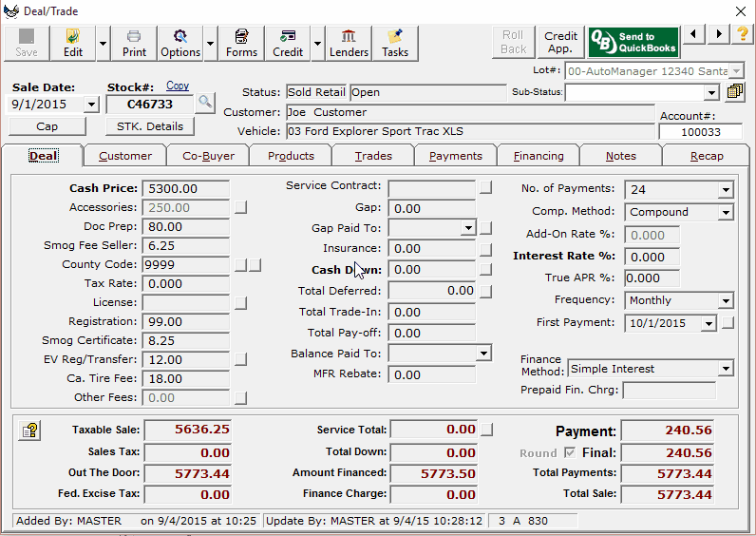Click the calculator icon beside Taxable Sale
This screenshot has height=536, width=756.
pyautogui.click(x=29, y=431)
